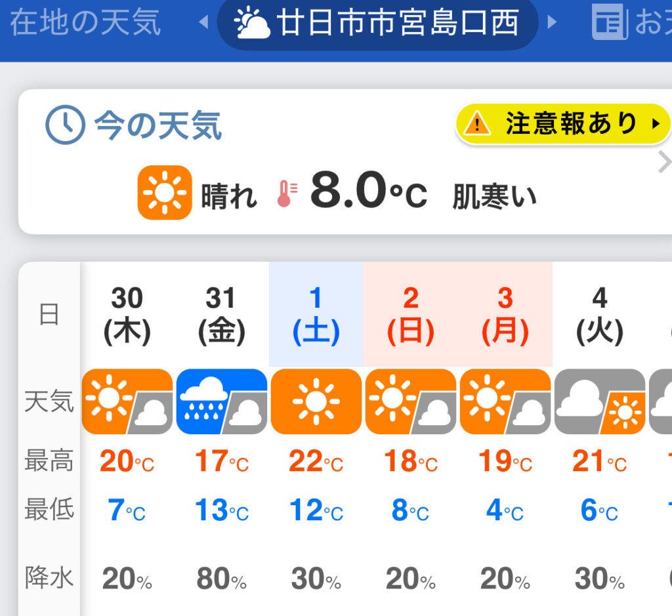Switch to the 在地の天気 tab
The image size is (672, 616).
click(x=85, y=23)
